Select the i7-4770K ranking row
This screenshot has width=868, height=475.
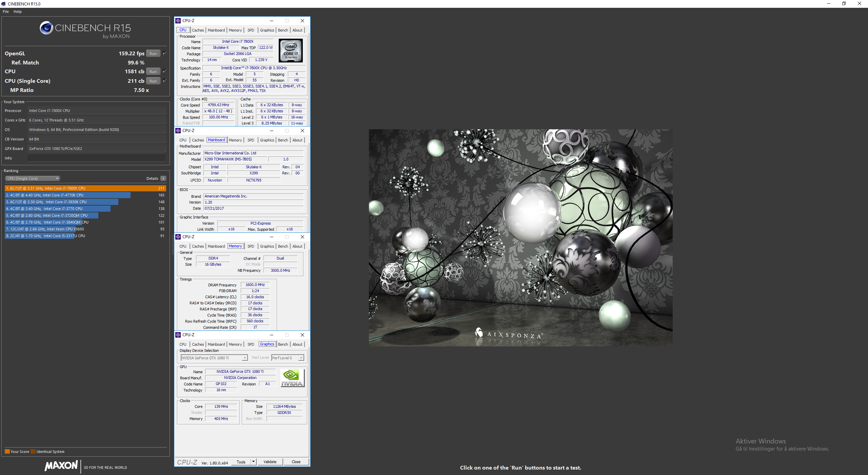pyautogui.click(x=85, y=195)
